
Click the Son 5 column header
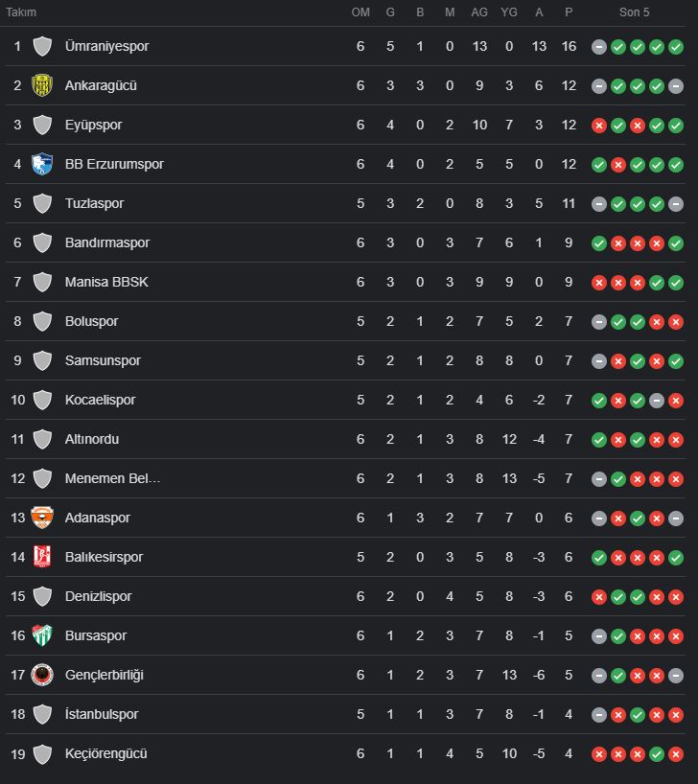[x=634, y=12]
